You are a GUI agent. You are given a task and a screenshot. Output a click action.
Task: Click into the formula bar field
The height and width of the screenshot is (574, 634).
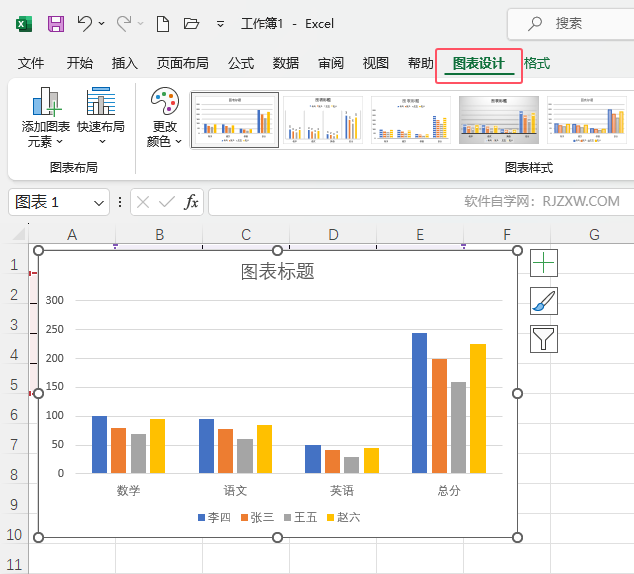pos(421,202)
